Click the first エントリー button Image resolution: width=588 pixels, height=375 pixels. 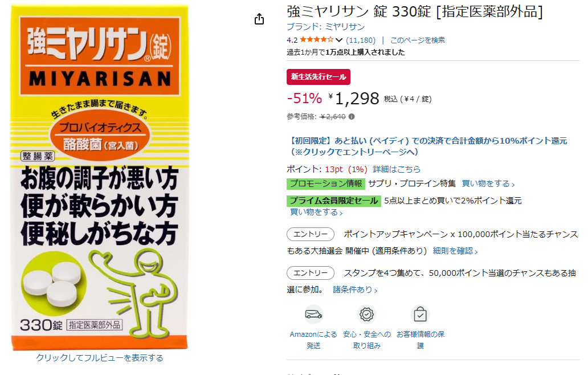pyautogui.click(x=311, y=234)
